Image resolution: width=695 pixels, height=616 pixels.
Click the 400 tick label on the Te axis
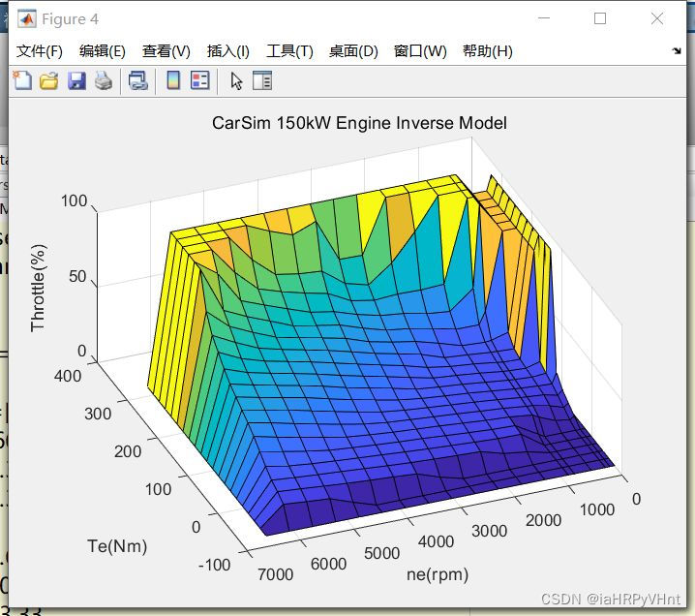coord(68,376)
